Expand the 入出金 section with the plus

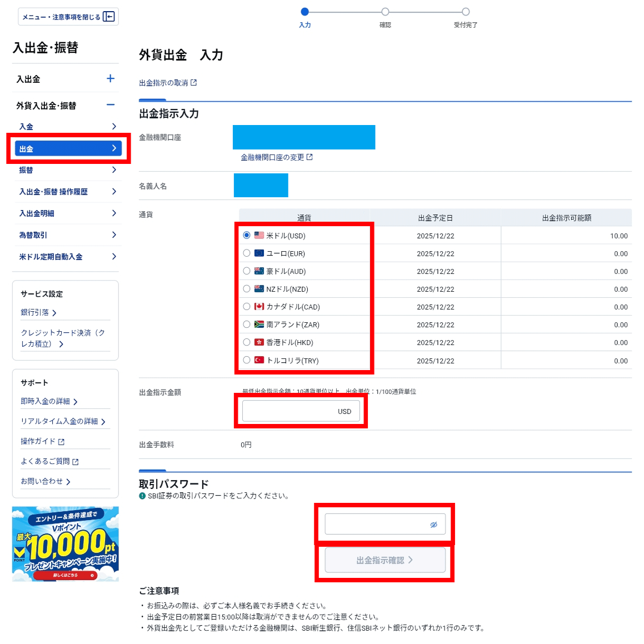(x=112, y=79)
